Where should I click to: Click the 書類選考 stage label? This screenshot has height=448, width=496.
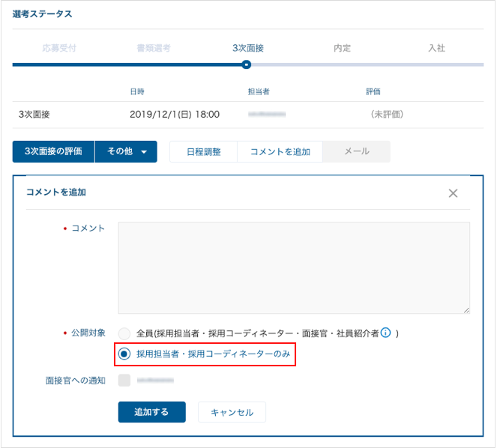153,48
